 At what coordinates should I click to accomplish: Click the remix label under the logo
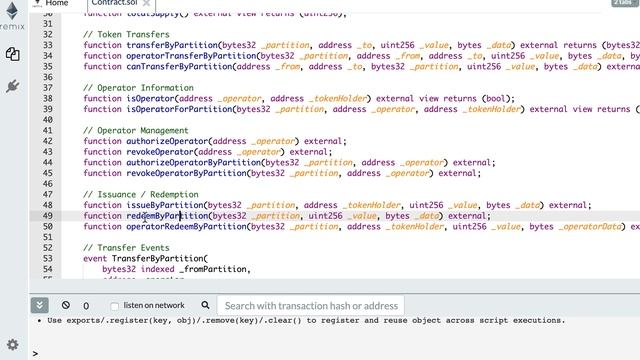click(x=12, y=27)
